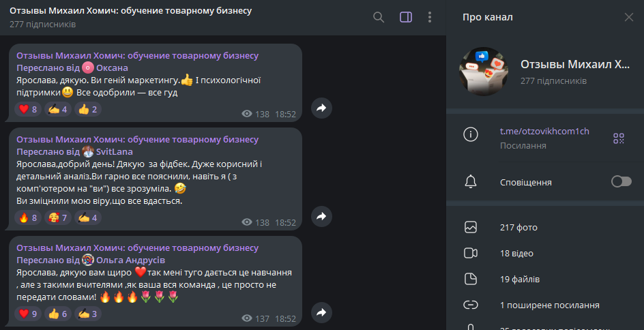Open search in channel header
Viewport: 644px width, 330px height.
(x=378, y=17)
